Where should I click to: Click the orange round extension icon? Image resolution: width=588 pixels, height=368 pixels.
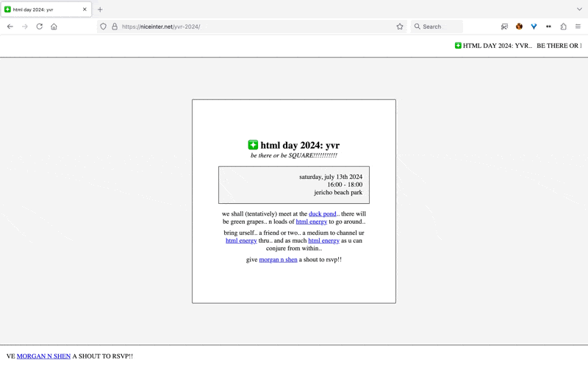(519, 26)
